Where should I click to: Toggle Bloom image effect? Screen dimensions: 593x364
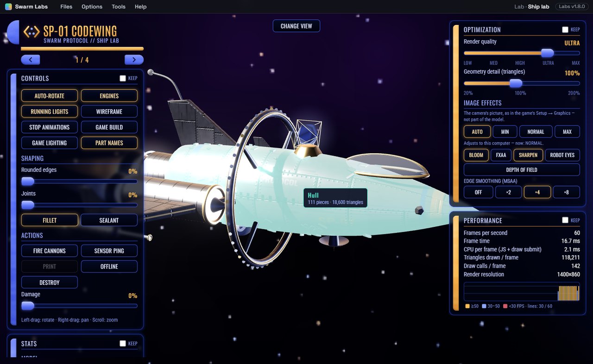[476, 155]
